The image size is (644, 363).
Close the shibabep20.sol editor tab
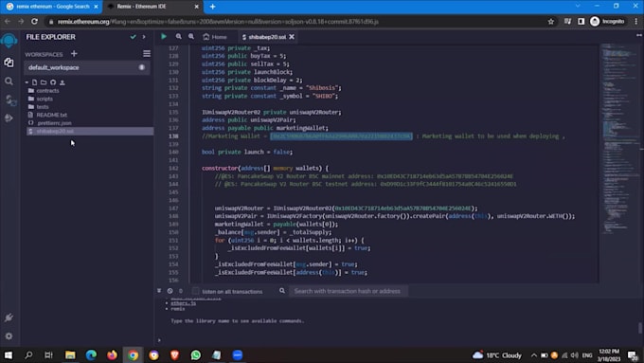[x=292, y=37]
